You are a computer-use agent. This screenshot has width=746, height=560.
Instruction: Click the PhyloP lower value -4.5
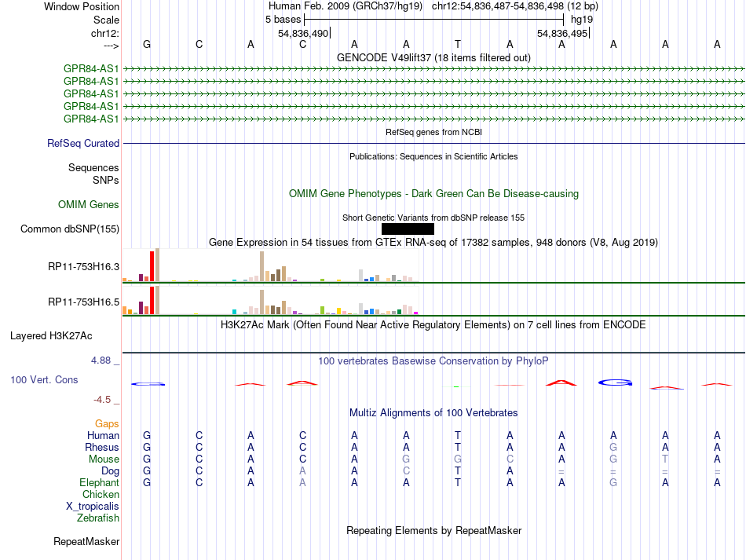click(x=102, y=400)
